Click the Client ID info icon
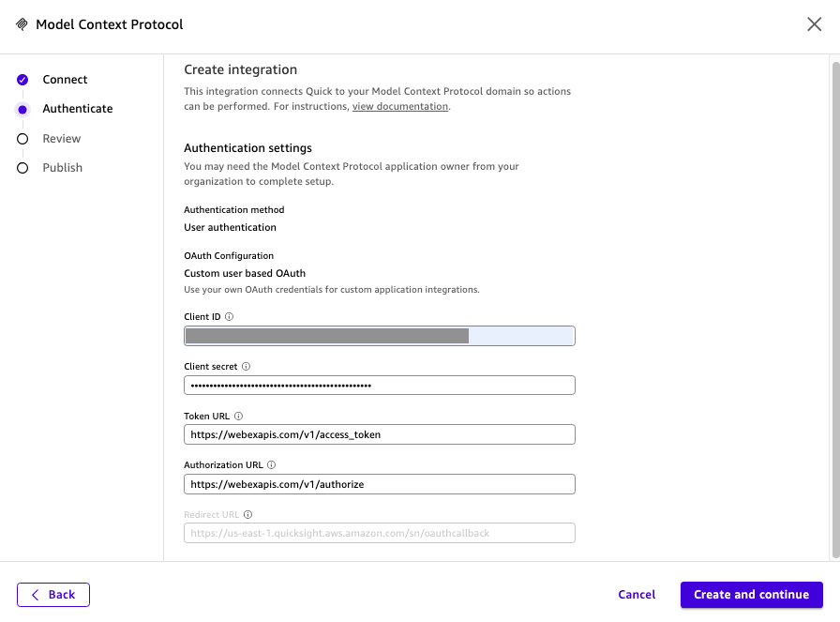Screen dimensions: 840x622 point(230,317)
